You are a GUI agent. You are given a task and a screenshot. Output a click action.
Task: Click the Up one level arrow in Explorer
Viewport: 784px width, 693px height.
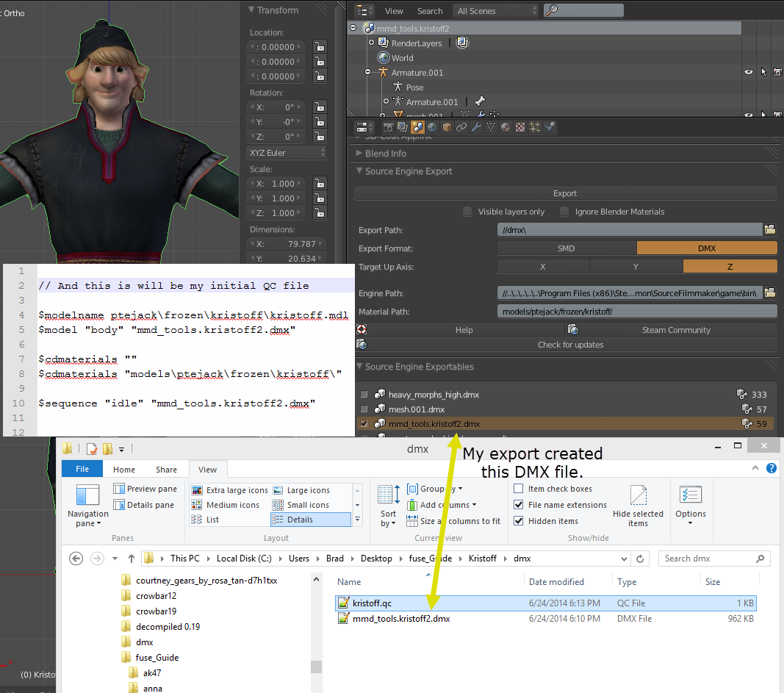(x=131, y=558)
